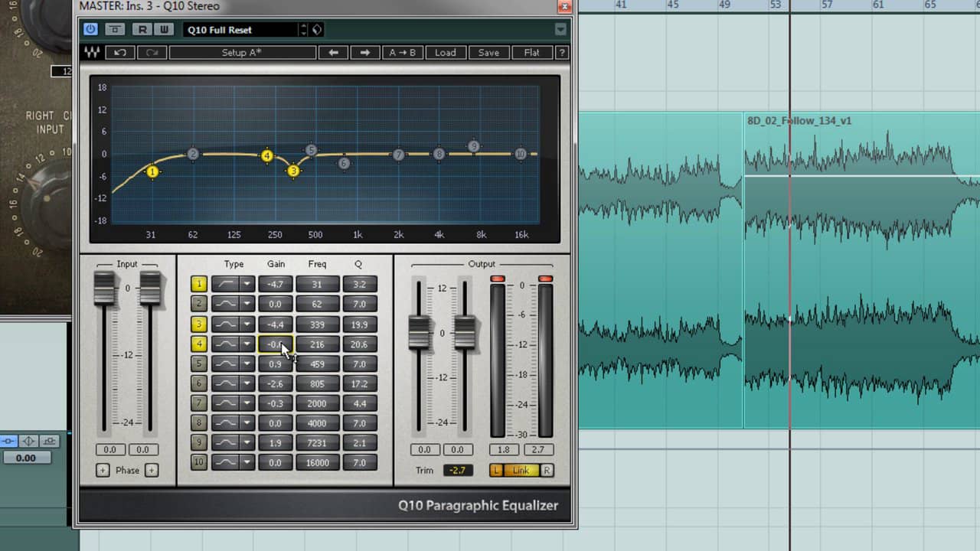Click the preset up/down stepper arrows
Screen dimensions: 980x551
(303, 30)
